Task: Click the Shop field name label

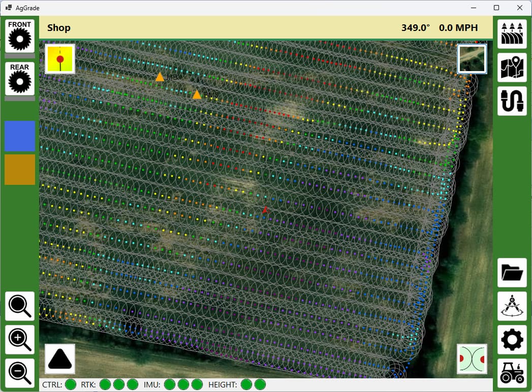Action: 59,28
